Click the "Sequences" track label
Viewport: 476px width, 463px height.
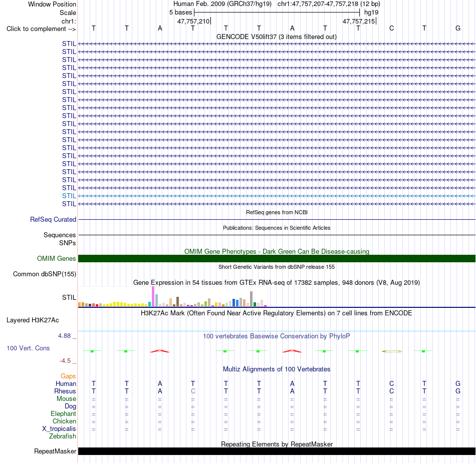[x=60, y=235]
